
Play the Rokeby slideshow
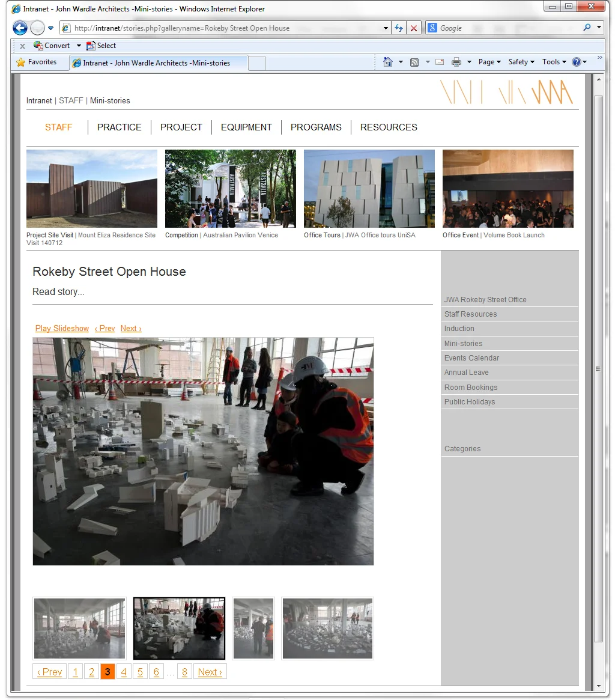[62, 328]
